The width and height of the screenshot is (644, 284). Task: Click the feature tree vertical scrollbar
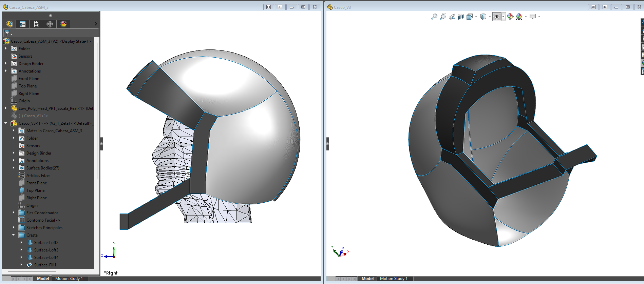click(x=97, y=112)
